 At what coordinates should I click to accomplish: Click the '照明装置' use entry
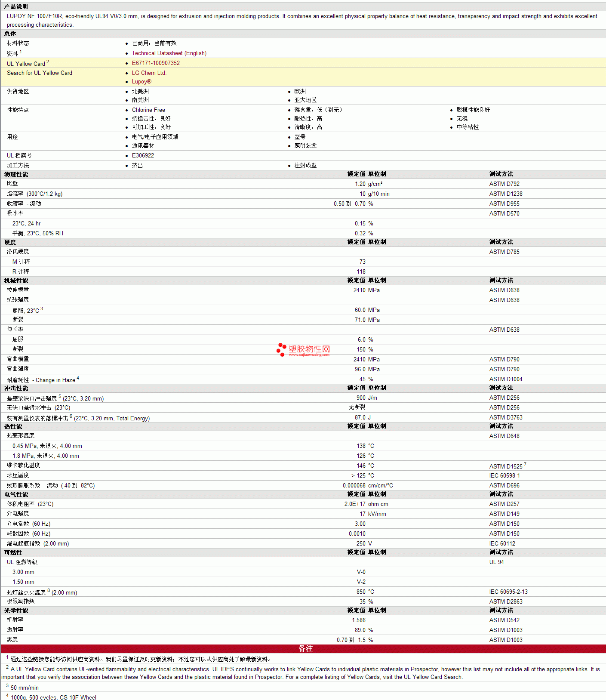coord(305,146)
